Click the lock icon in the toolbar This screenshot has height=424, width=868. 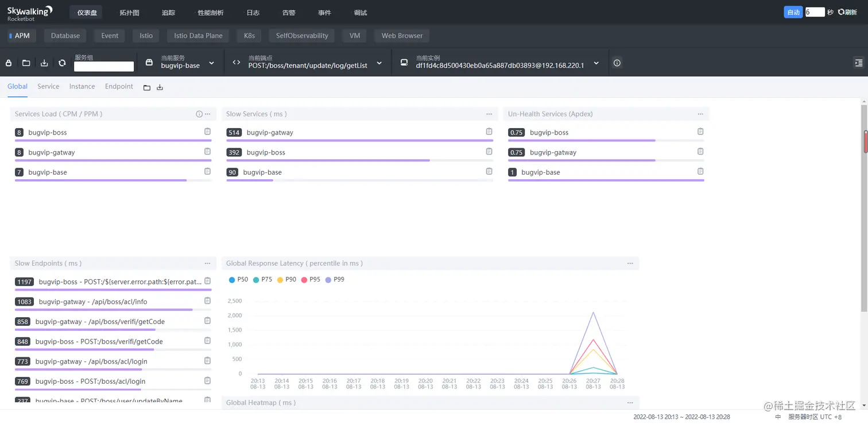point(9,63)
